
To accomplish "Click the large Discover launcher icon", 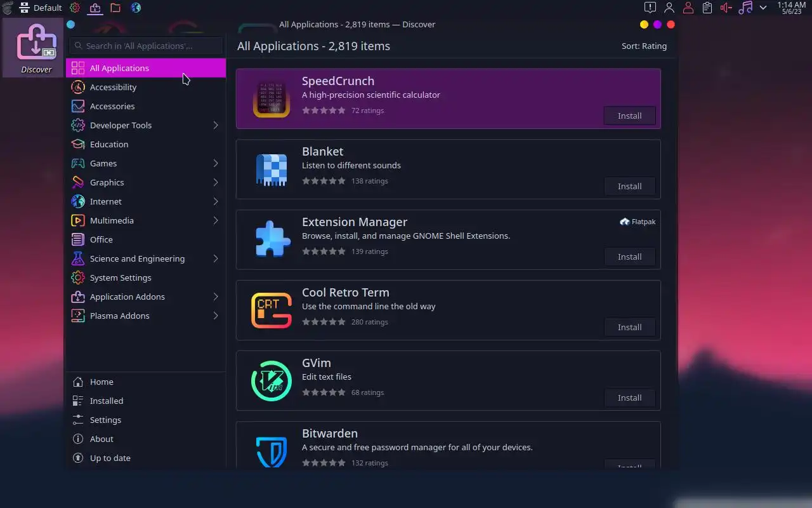I will [36, 43].
